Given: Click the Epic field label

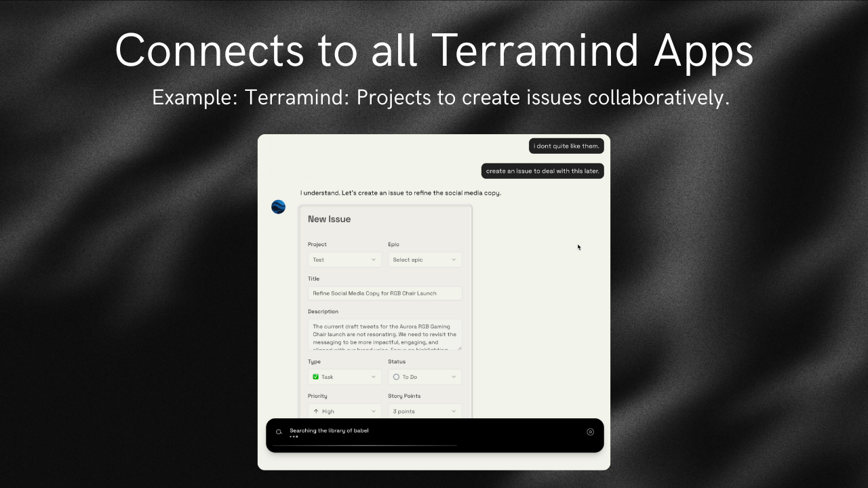Looking at the screenshot, I should coord(393,244).
